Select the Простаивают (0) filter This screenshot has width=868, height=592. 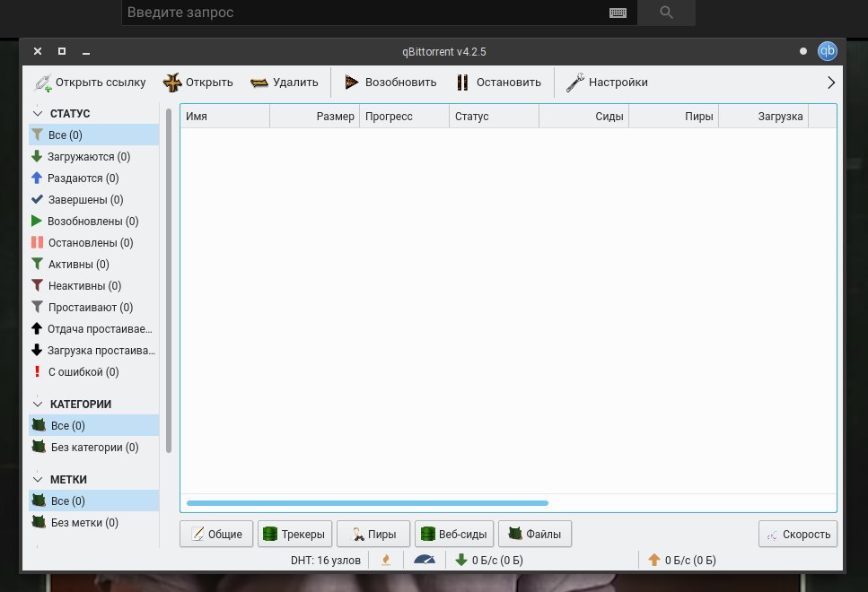93,308
